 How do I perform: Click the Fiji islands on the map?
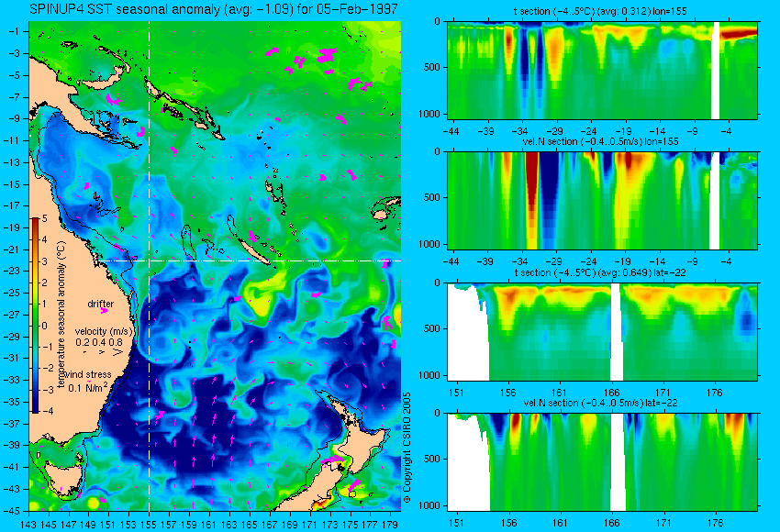tap(385, 207)
